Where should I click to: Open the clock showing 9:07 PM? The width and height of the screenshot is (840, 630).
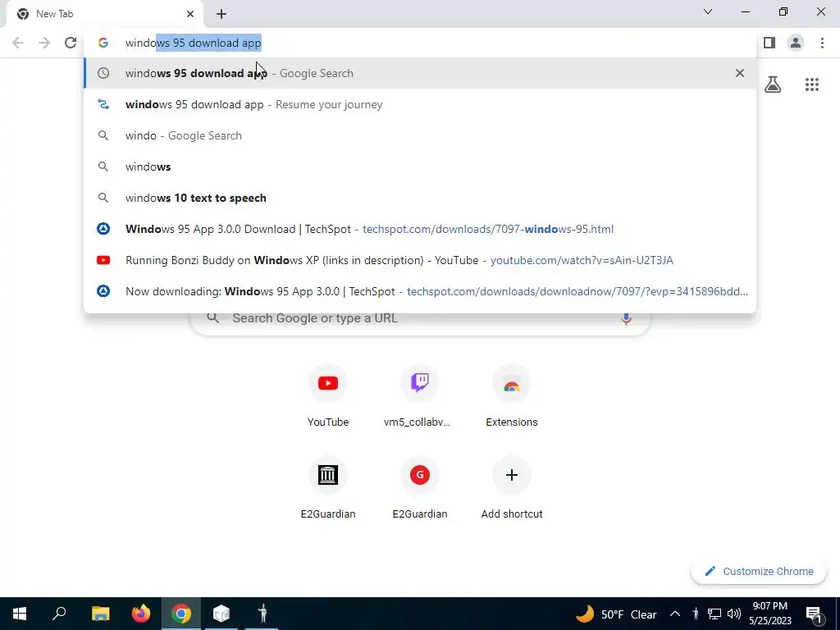tap(769, 614)
